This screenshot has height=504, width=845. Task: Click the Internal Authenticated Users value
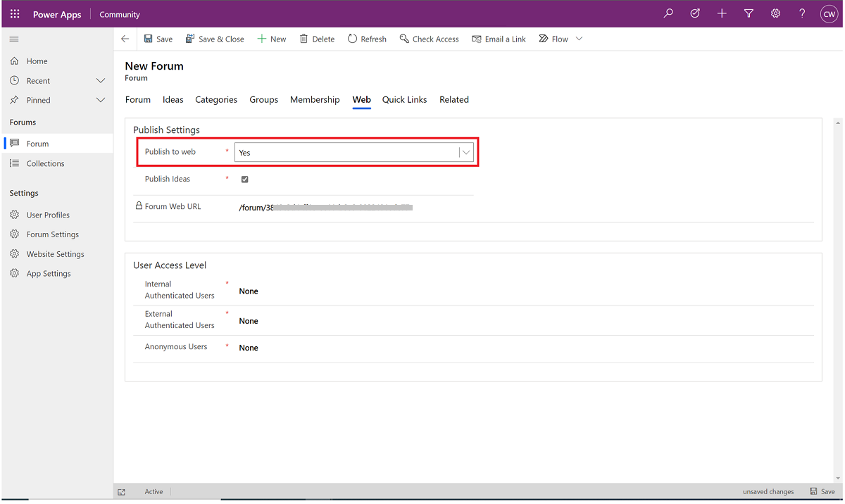249,291
